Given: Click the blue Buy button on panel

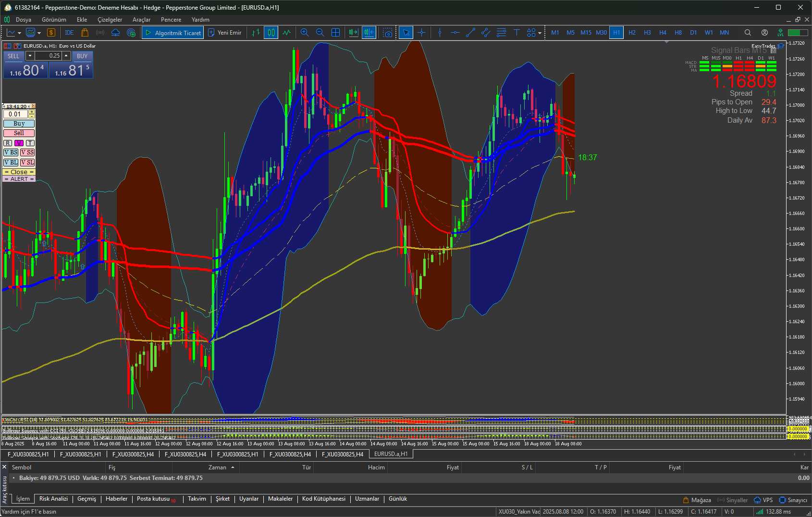Looking at the screenshot, I should pos(19,124).
